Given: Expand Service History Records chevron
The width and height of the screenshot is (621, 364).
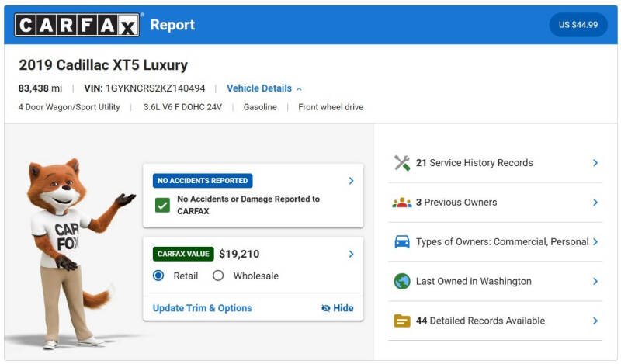Looking at the screenshot, I should pos(595,163).
